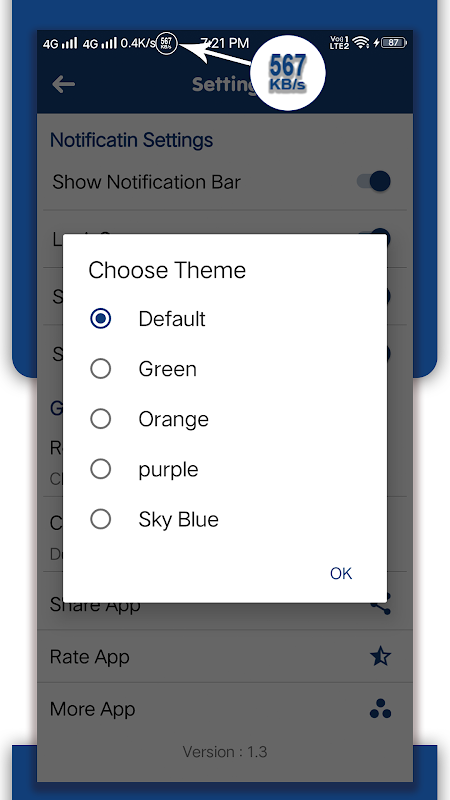Tap the share icon beside Share App
This screenshot has width=450, height=800.
pos(380,606)
